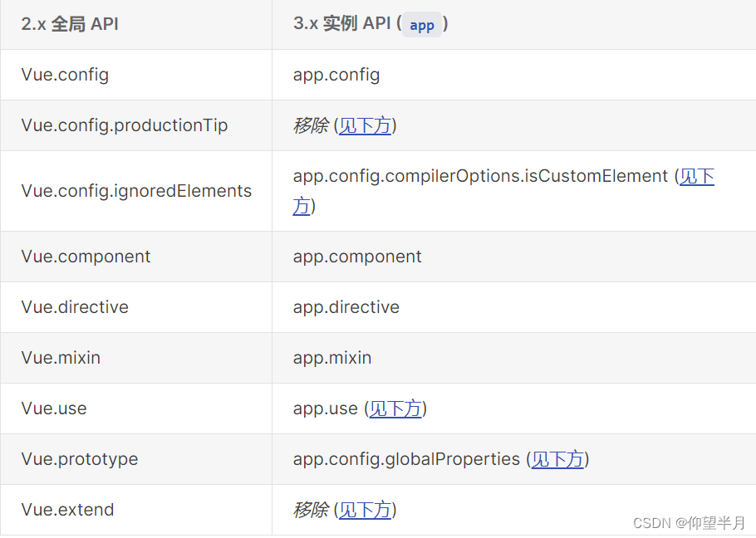Click the 见下方 link beside Vue.config.productionTip removal
Viewport: 756px width, 538px height.
[x=365, y=125]
